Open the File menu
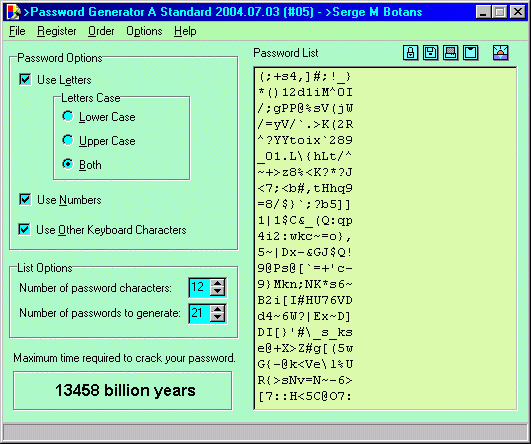The image size is (531, 444). (17, 31)
